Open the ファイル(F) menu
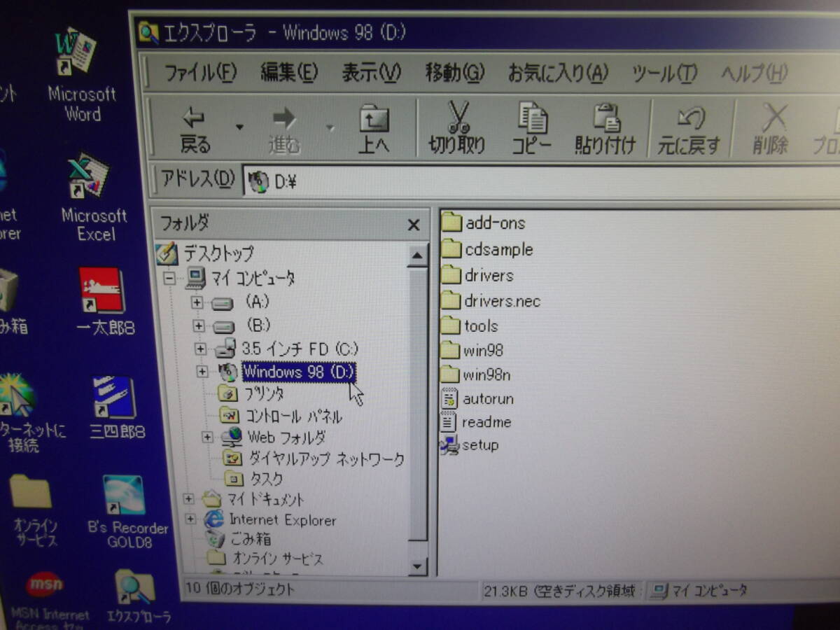Image resolution: width=840 pixels, height=630 pixels. coord(200,71)
